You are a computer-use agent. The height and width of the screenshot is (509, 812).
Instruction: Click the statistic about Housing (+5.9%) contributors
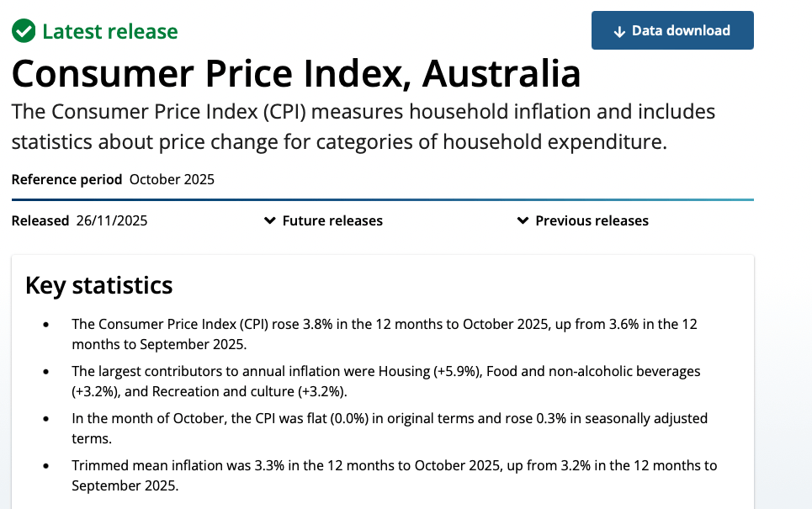click(386, 380)
